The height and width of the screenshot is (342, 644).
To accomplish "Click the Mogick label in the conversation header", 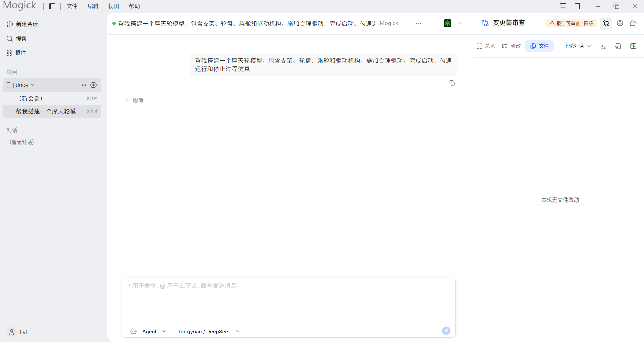I will pos(389,23).
